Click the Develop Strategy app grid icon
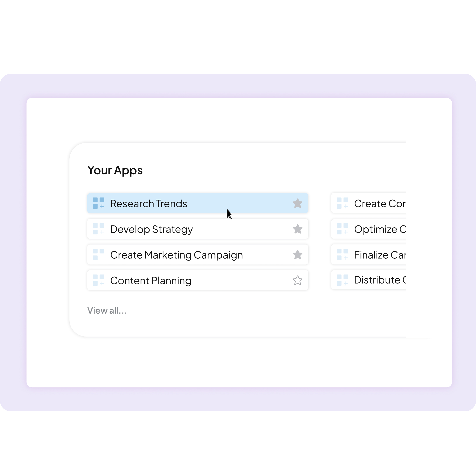 (99, 229)
